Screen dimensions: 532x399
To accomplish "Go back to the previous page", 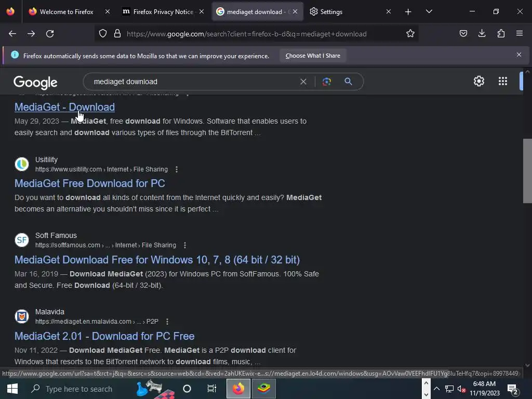I will pos(12,34).
